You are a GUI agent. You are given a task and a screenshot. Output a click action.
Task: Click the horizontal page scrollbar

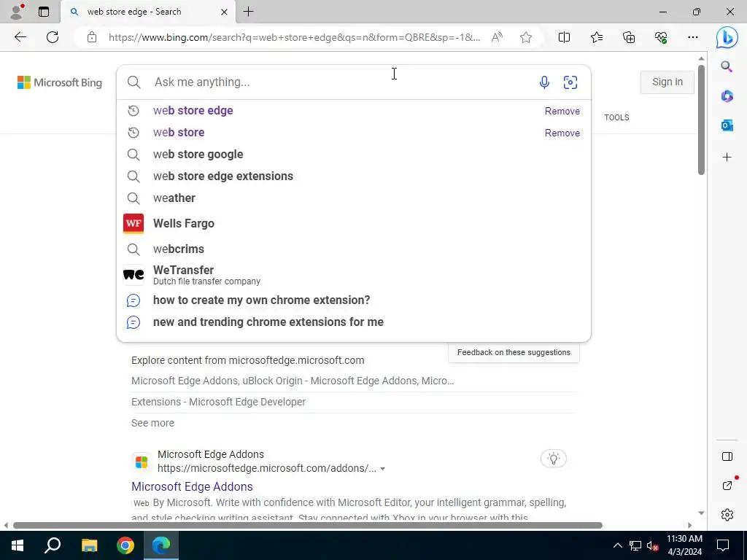[308, 525]
